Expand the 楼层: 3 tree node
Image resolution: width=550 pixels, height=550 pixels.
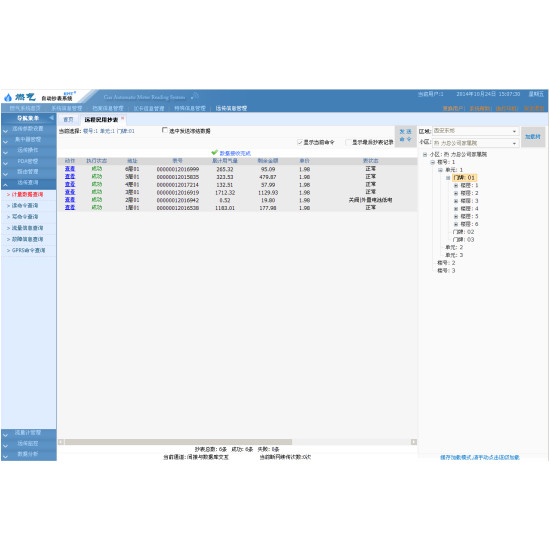pos(456,201)
